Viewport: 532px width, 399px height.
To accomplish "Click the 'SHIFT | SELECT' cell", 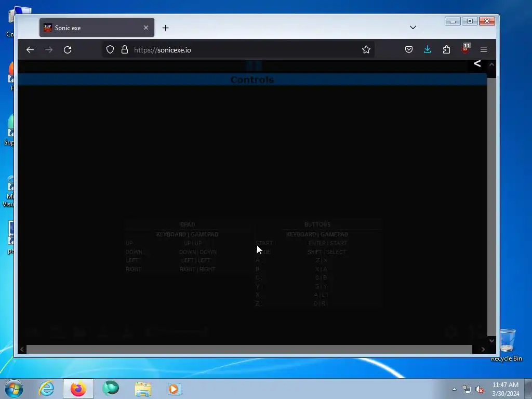I will point(327,252).
